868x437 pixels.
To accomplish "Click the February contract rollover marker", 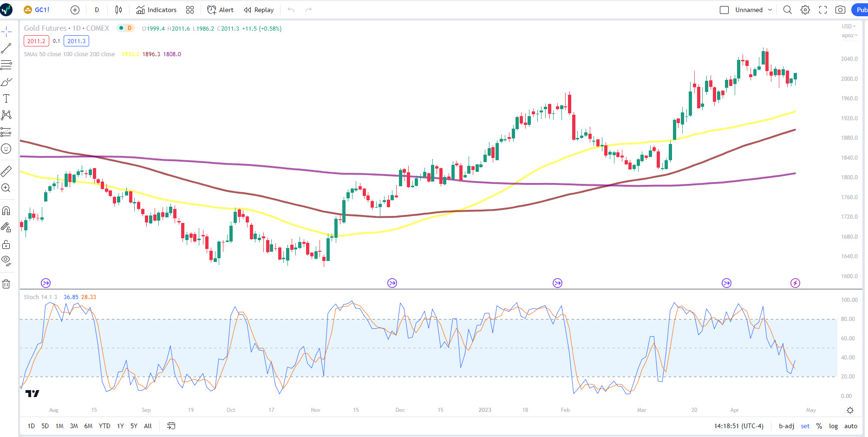I will point(557,283).
